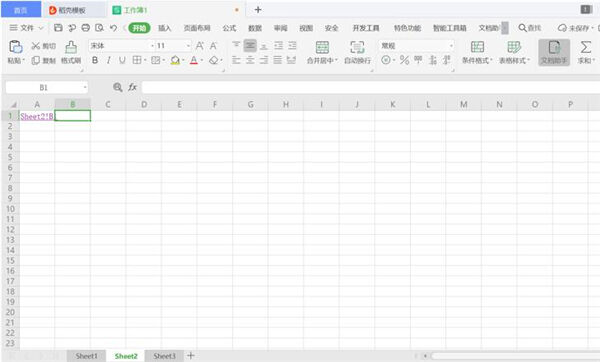The image size is (600, 362).
Task: Click the Document Assistant button
Action: coord(554,52)
